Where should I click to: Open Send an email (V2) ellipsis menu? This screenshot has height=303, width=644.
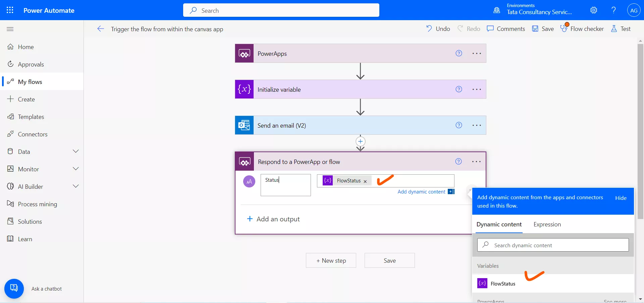click(x=477, y=125)
